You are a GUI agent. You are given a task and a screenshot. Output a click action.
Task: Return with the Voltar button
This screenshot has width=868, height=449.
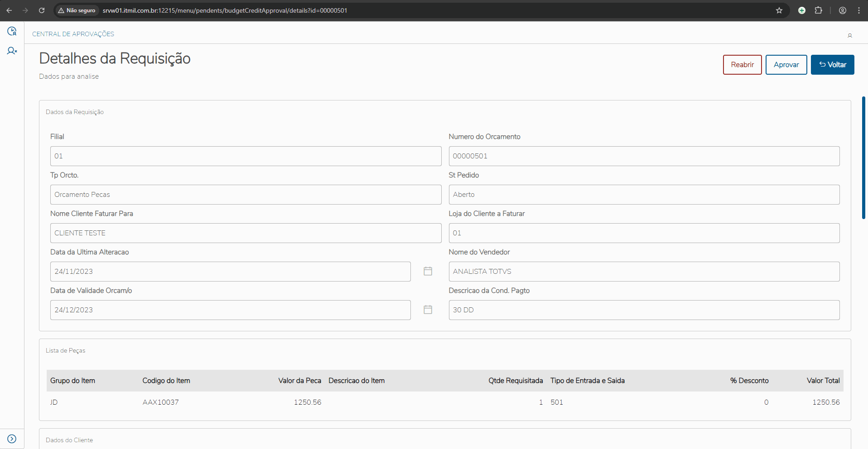832,65
